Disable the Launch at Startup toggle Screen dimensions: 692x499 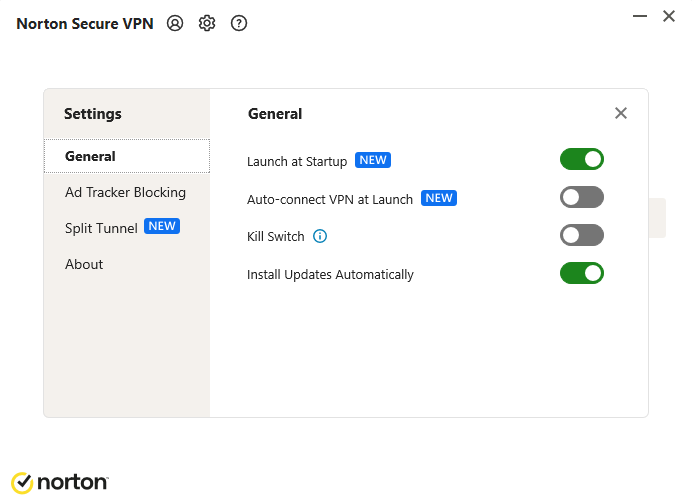pos(582,159)
